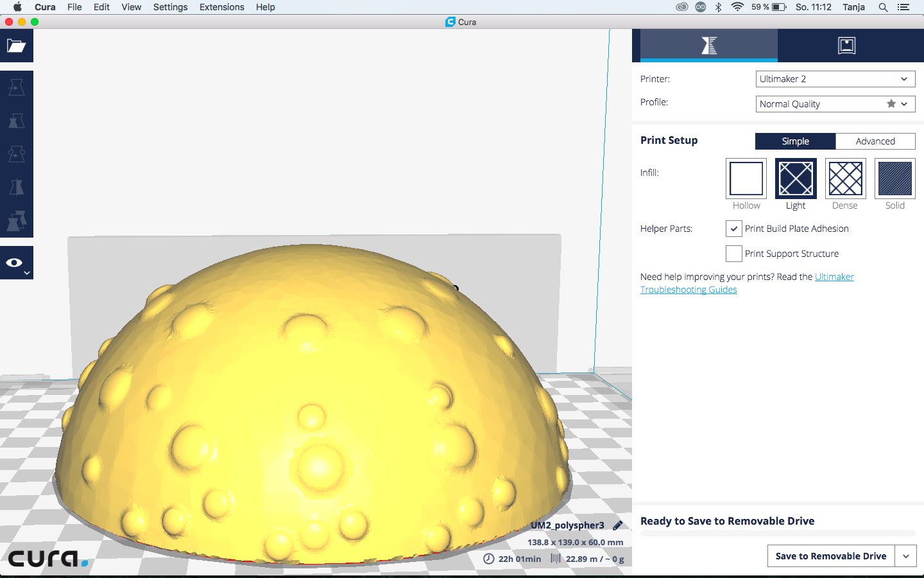Click the Ready to Save status text
This screenshot has height=578, width=924.
tap(727, 521)
